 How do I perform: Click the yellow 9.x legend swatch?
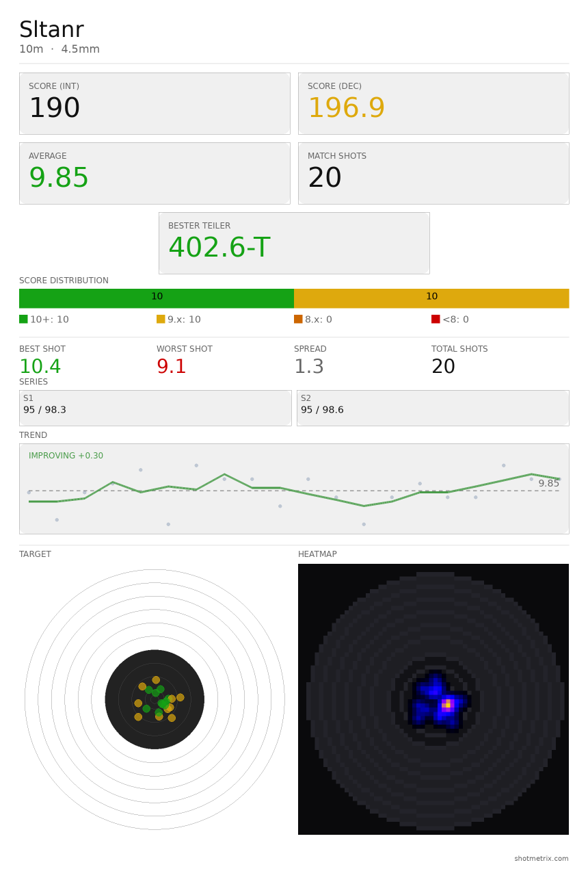pos(161,319)
